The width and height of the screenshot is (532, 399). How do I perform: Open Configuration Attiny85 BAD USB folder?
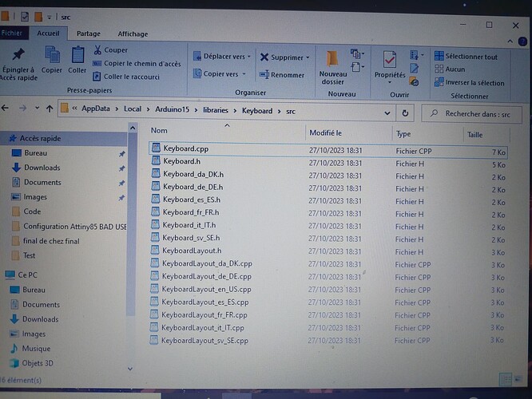75,227
